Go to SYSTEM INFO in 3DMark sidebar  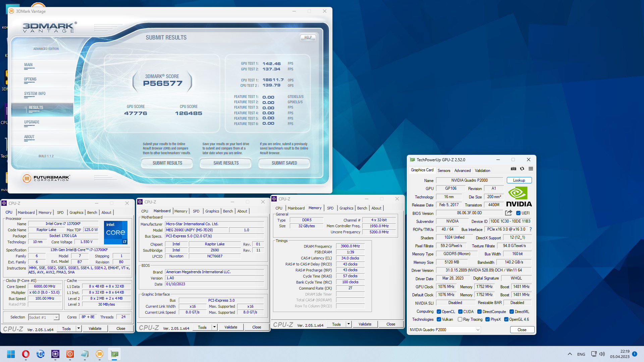point(35,94)
